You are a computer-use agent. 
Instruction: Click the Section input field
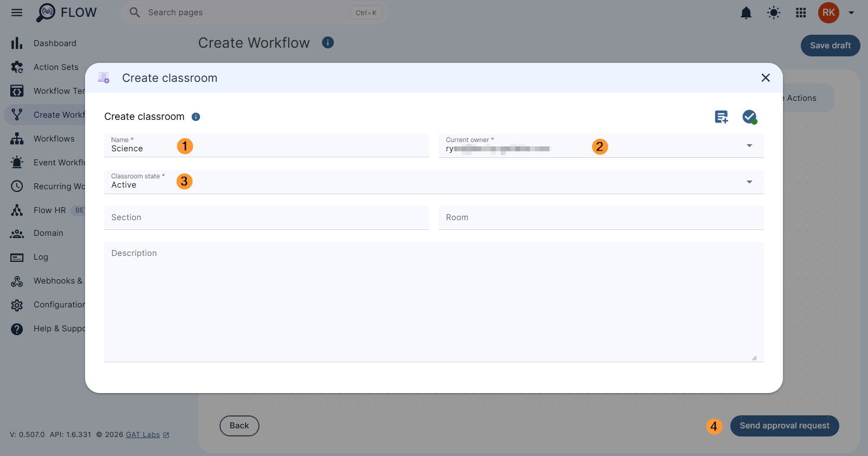[267, 217]
